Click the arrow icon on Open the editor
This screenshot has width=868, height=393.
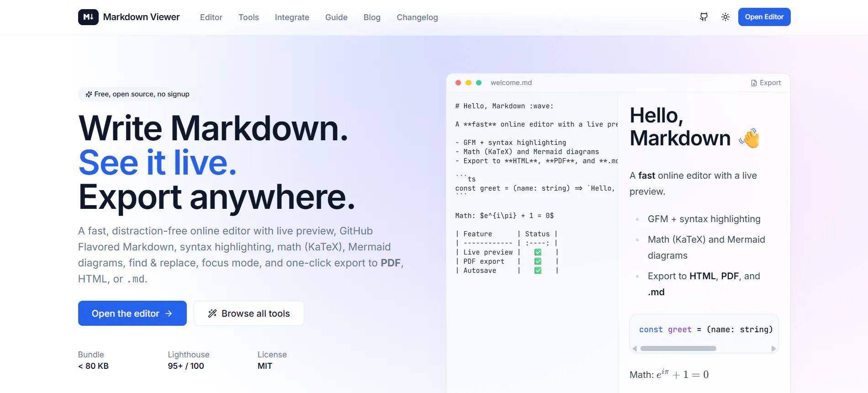coord(169,313)
